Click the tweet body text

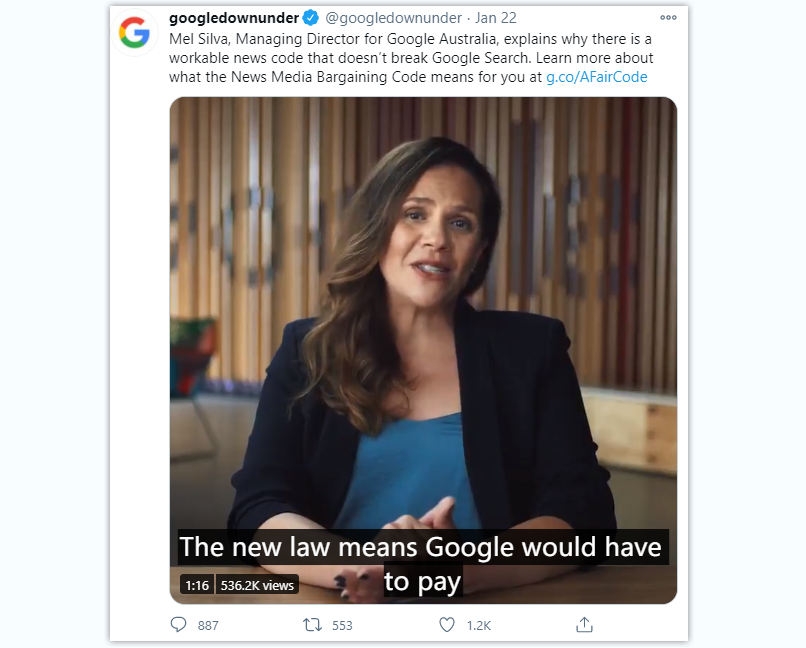pyautogui.click(x=411, y=58)
